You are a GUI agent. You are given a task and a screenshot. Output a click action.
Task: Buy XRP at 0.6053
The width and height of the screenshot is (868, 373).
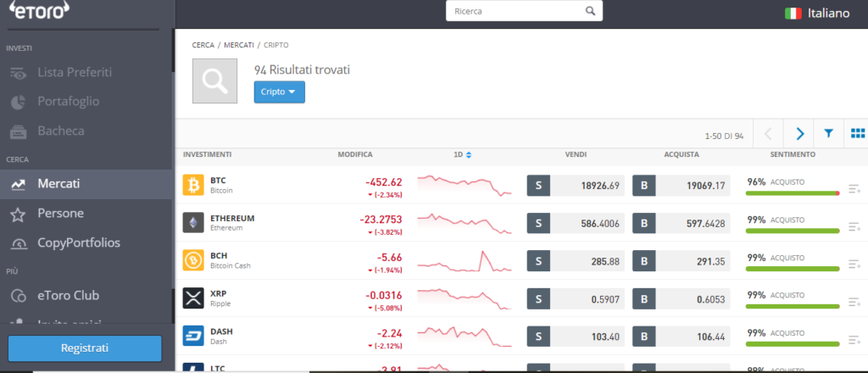pos(682,299)
